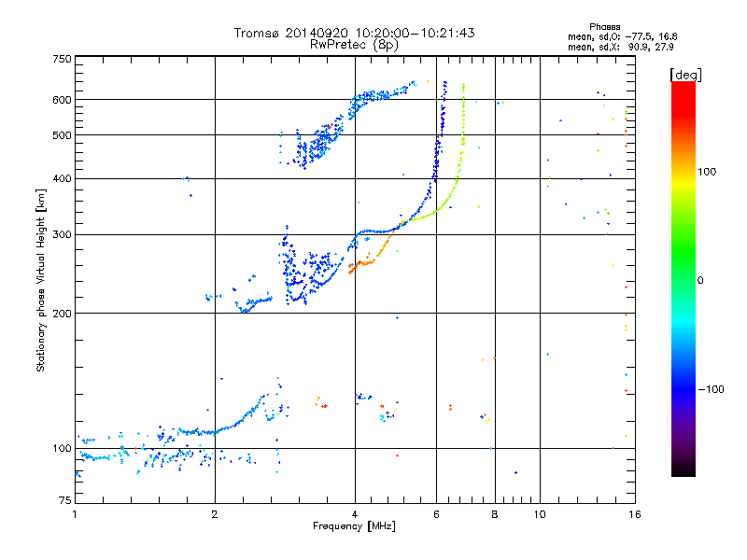The image size is (747, 560).
Task: Click the y-axis tick label '750'
Action: (x=62, y=59)
